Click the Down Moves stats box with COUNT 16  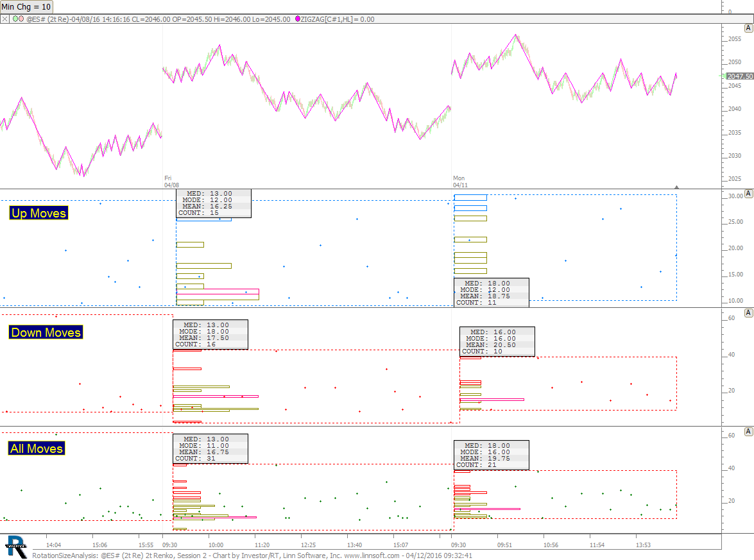210,335
